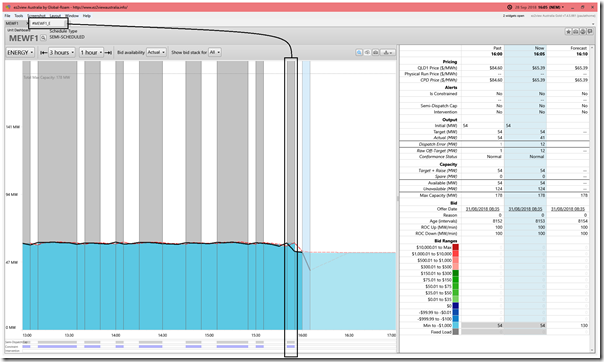Click the $300.01 to $500 pink swatch
The height and width of the screenshot is (362, 604).
456,267
